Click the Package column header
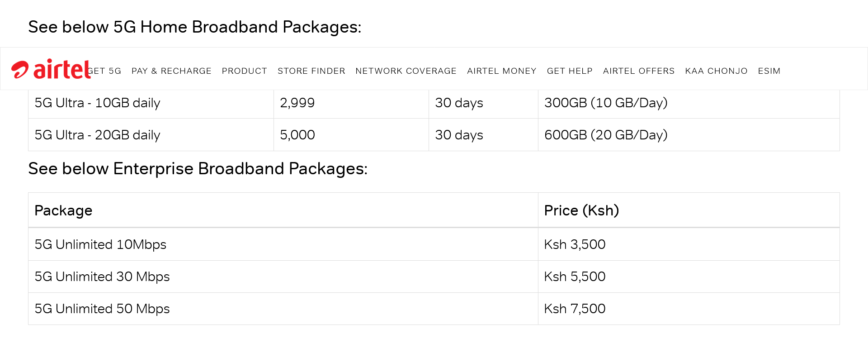The height and width of the screenshot is (339, 868). (x=63, y=211)
